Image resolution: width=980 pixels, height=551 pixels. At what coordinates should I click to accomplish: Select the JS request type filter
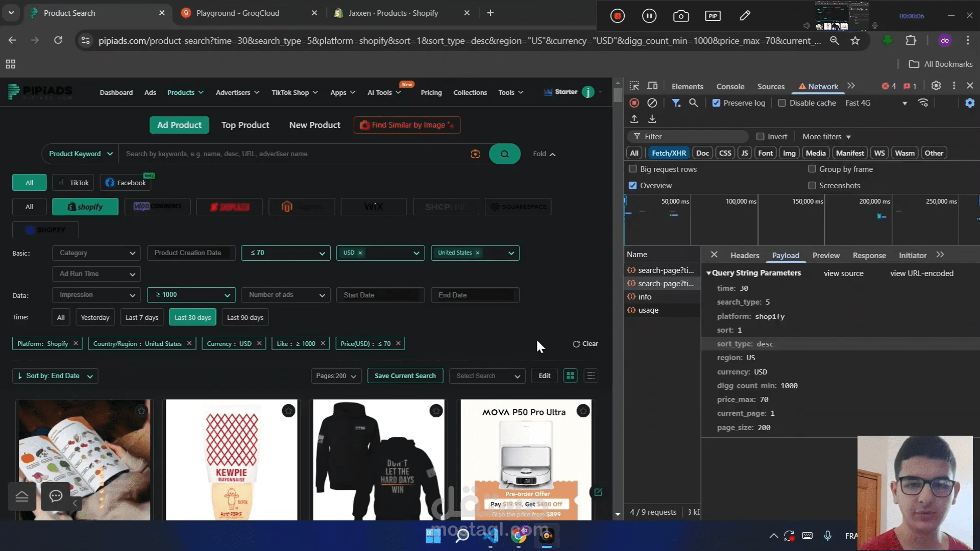(745, 153)
